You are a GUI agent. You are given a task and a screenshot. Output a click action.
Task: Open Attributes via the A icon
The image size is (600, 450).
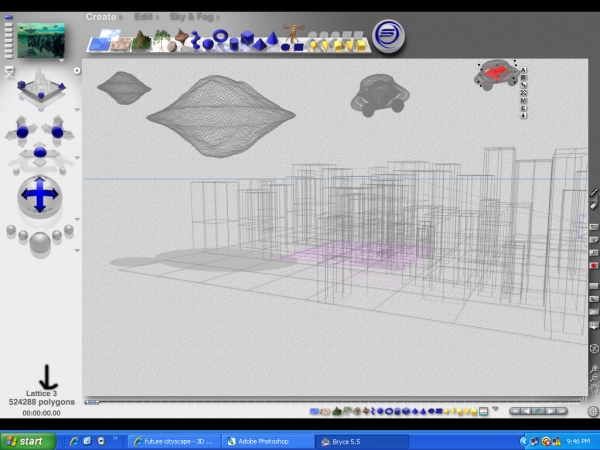(x=523, y=70)
